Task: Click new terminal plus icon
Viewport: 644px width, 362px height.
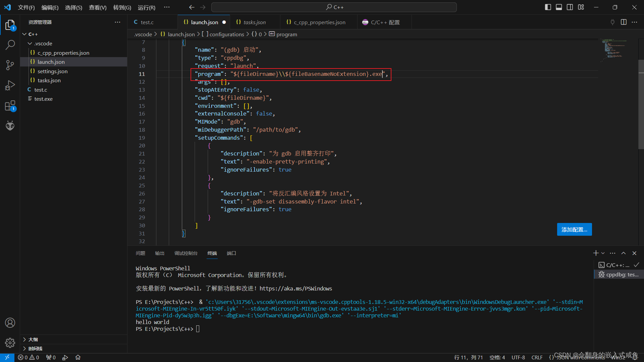Action: coord(596,253)
